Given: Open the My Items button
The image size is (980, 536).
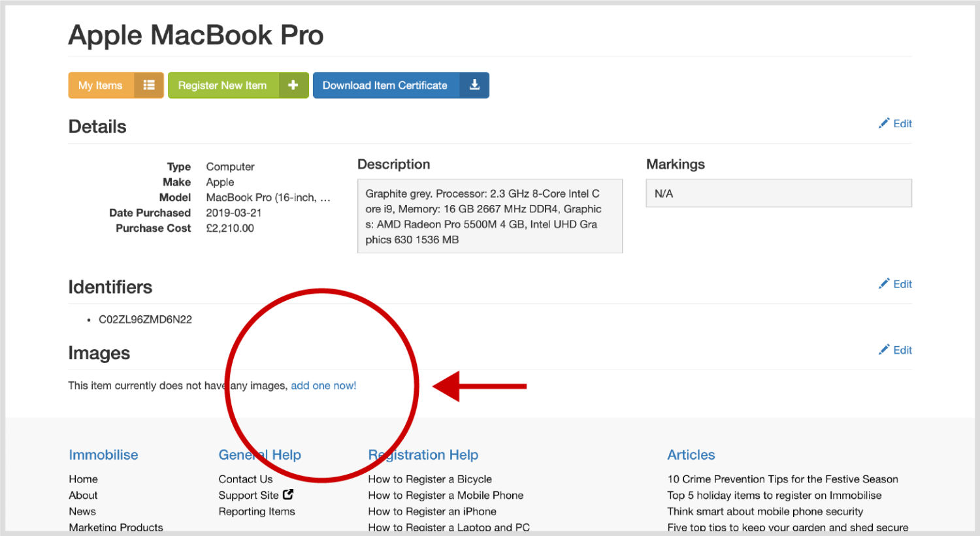Looking at the screenshot, I should [101, 86].
